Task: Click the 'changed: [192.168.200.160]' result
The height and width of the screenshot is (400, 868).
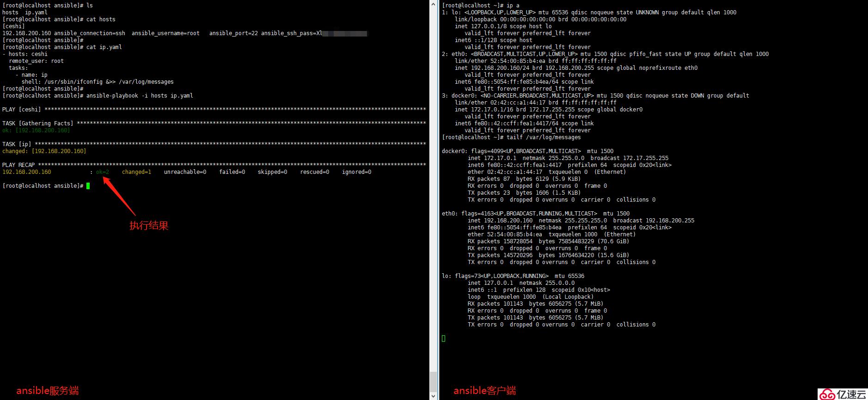Action: point(44,151)
